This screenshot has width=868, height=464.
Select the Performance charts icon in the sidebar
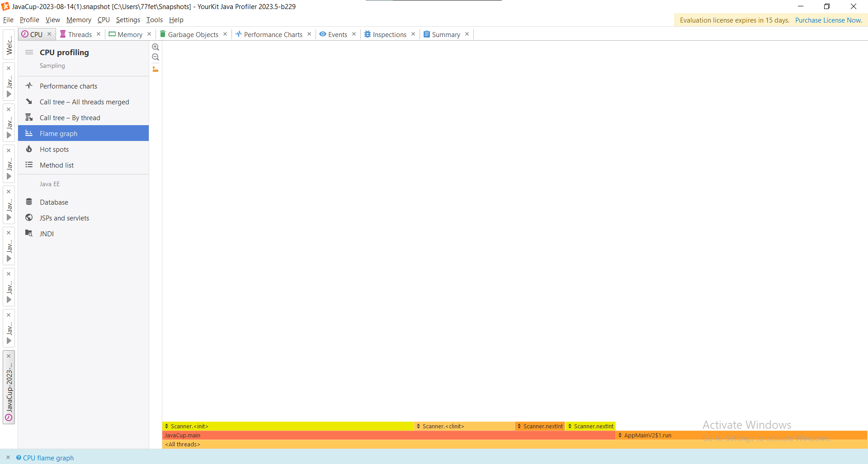tap(29, 85)
